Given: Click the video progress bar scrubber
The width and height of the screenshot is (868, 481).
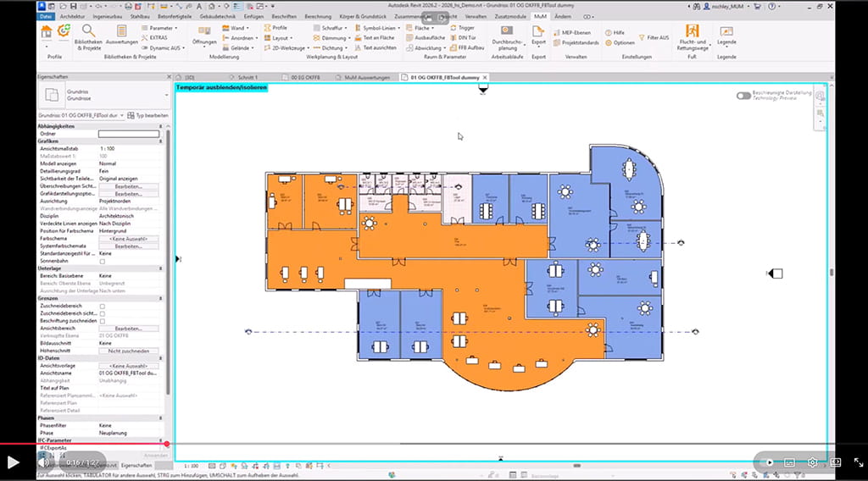Looking at the screenshot, I should [167, 444].
